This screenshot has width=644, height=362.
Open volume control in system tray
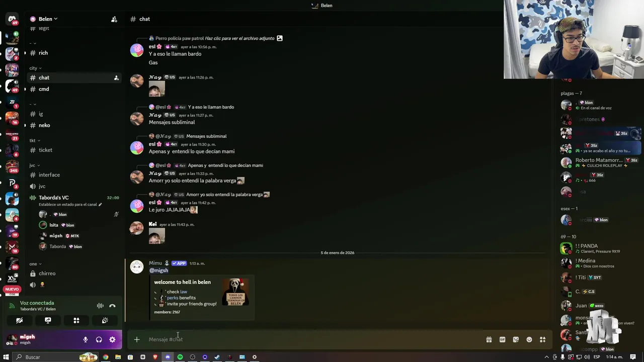(x=587, y=357)
